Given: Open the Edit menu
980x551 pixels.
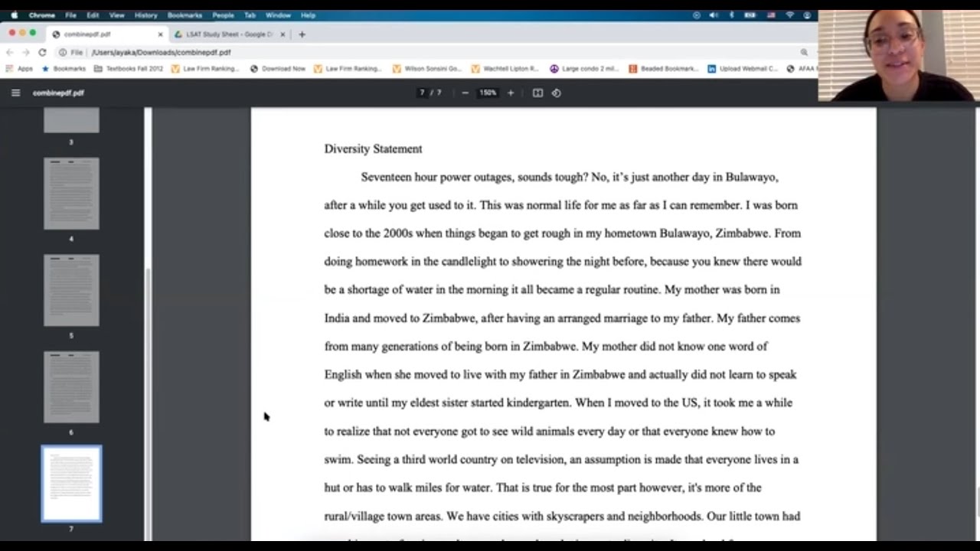Looking at the screenshot, I should tap(93, 15).
